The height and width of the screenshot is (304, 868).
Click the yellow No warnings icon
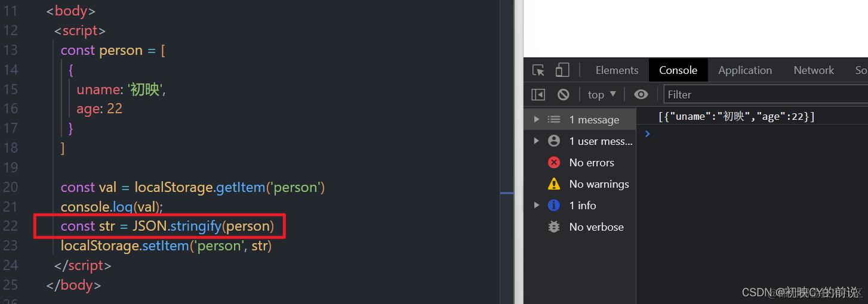pos(554,184)
